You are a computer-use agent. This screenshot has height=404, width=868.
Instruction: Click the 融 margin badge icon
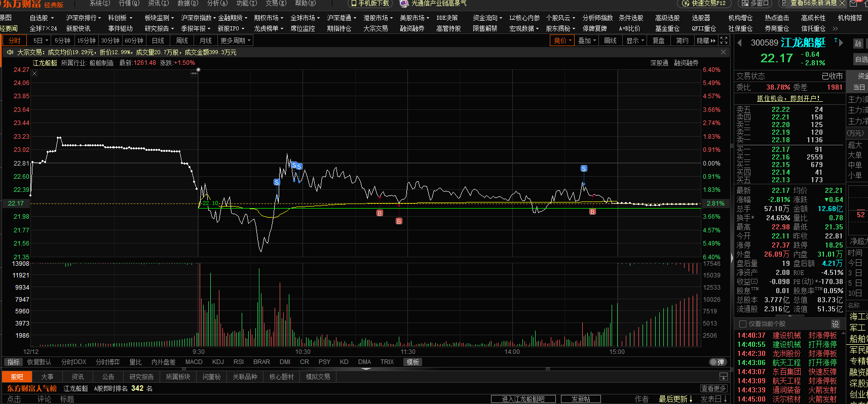[858, 44]
